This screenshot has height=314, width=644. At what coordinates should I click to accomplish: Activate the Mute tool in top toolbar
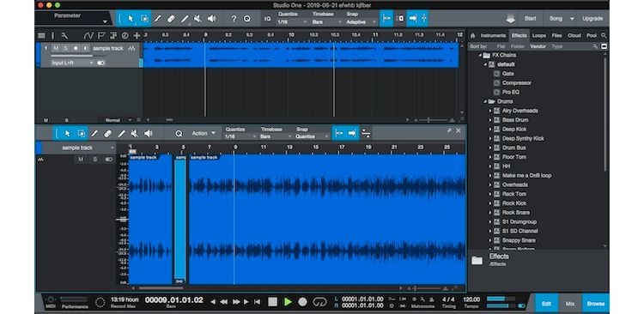point(198,19)
